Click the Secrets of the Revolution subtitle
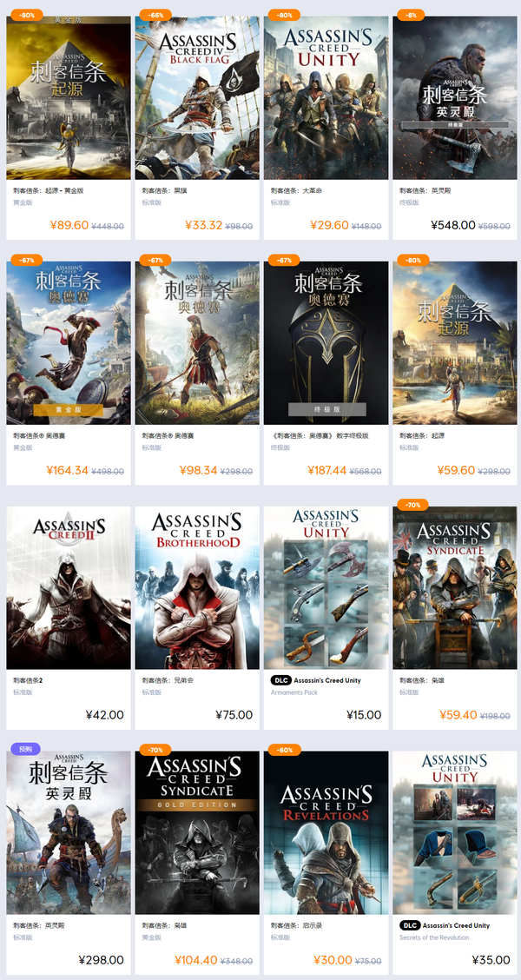 pos(434,937)
